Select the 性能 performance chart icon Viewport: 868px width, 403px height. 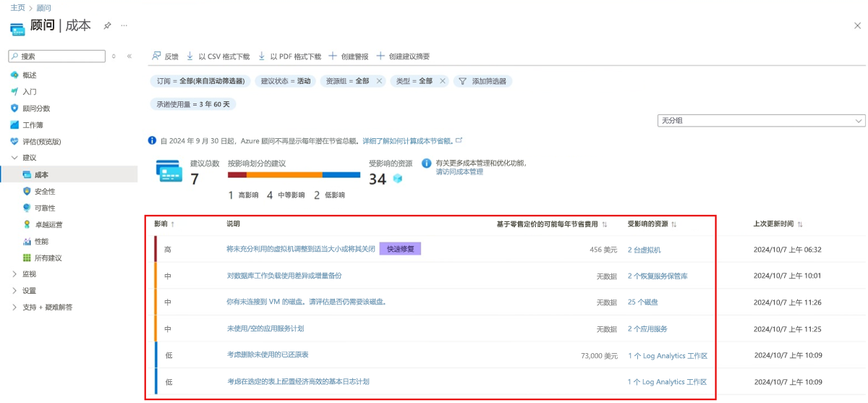pos(27,242)
